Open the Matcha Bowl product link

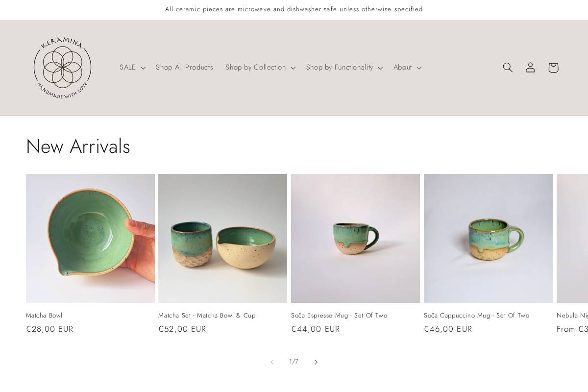pyautogui.click(x=44, y=316)
